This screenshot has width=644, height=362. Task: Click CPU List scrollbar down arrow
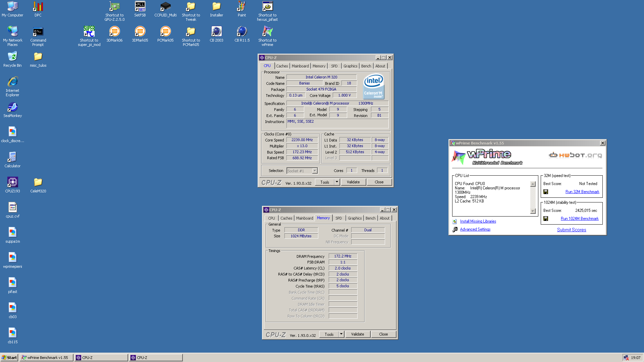click(533, 211)
